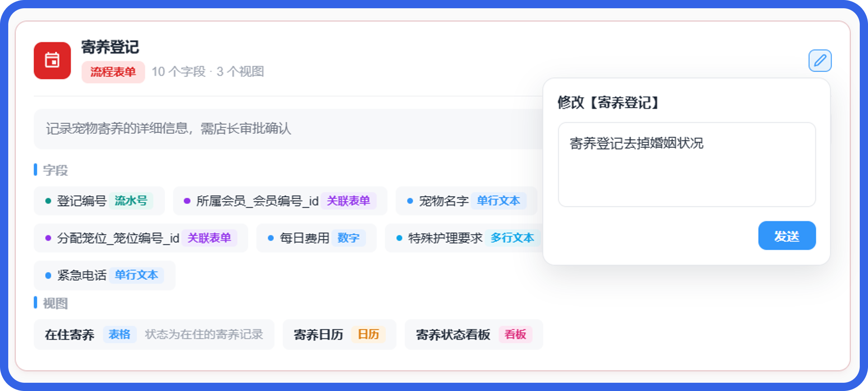
Task: Select the 登记编号 field chip
Action: coord(99,201)
